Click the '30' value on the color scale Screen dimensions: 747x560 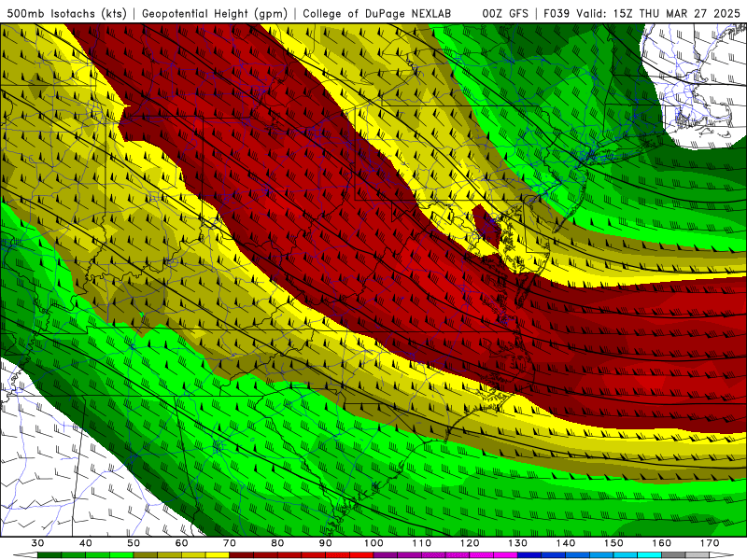point(37,543)
